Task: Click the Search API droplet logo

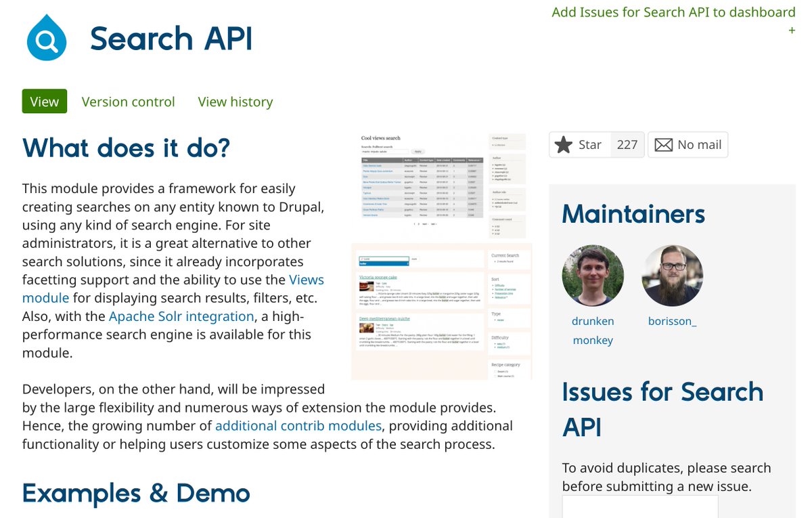Action: coord(47,38)
